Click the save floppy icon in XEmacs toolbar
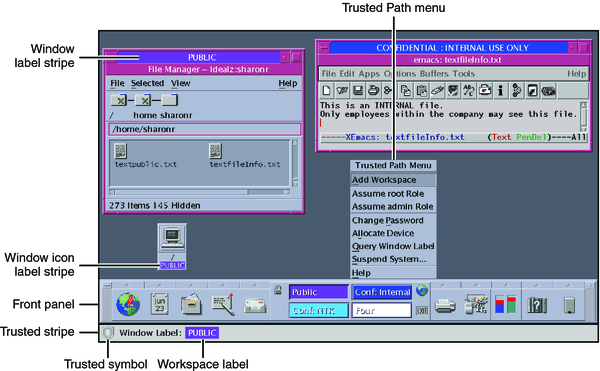Viewport: 600px width, 371px height. [x=358, y=91]
